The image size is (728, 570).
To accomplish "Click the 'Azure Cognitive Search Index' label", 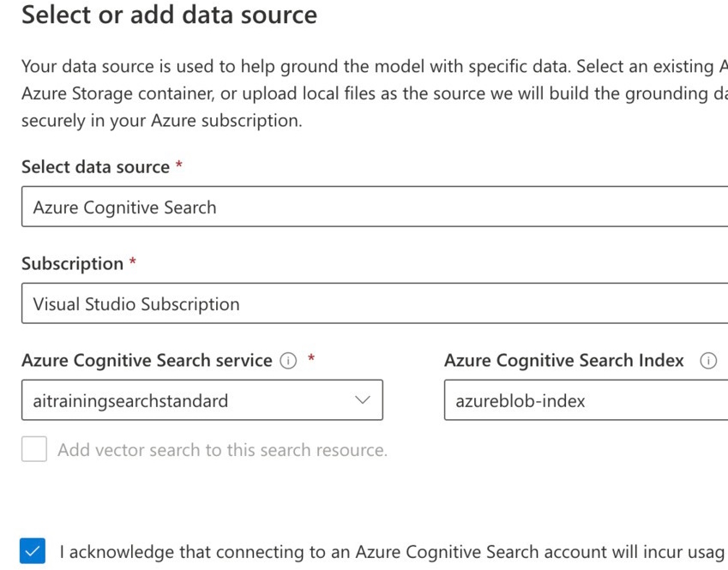I will [x=564, y=361].
